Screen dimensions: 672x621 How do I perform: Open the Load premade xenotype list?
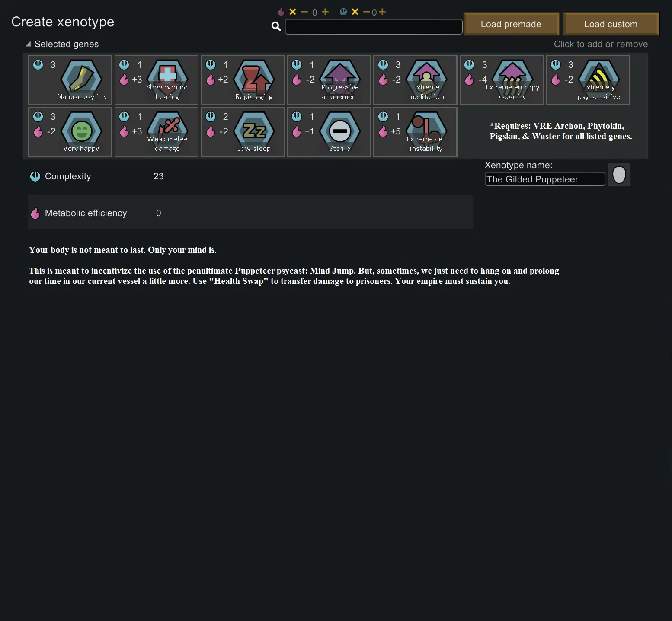511,24
